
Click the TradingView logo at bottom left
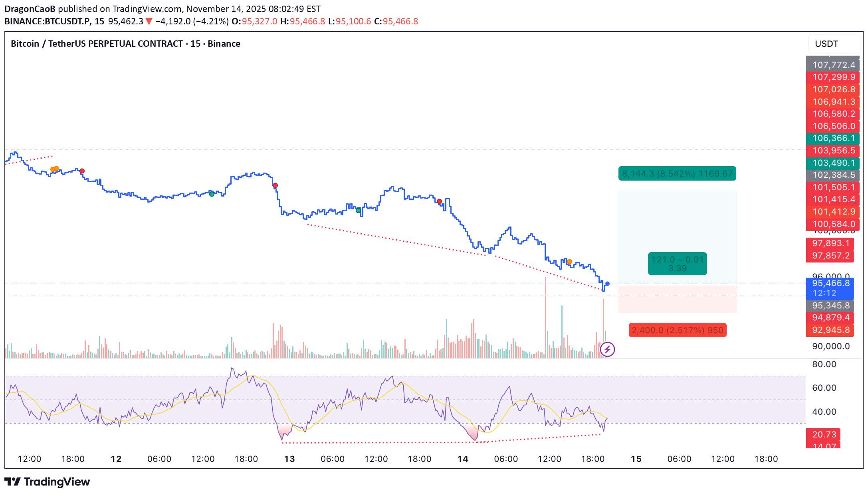point(47,482)
